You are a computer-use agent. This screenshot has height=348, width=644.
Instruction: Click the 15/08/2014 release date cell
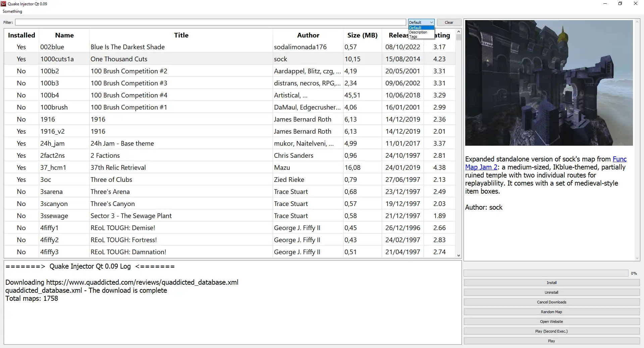pos(403,59)
